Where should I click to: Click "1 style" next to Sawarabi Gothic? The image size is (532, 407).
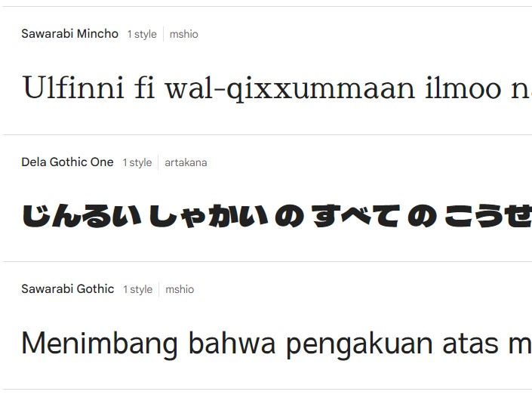point(137,289)
